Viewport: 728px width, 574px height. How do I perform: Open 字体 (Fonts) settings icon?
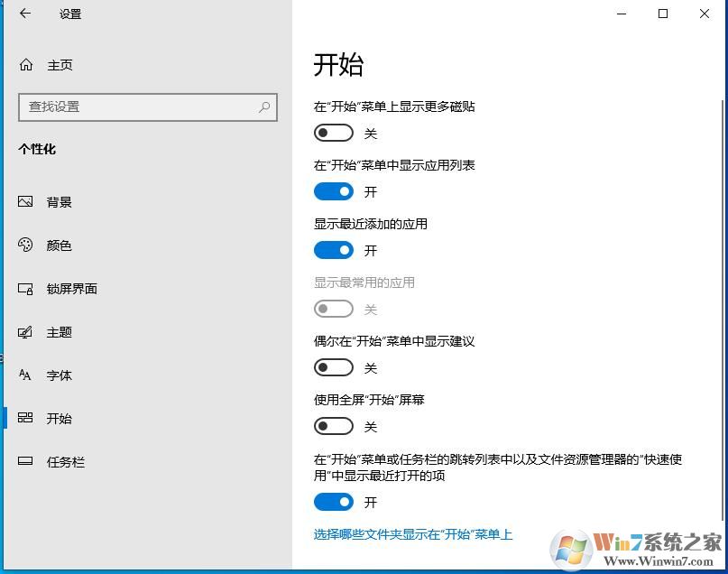click(26, 375)
